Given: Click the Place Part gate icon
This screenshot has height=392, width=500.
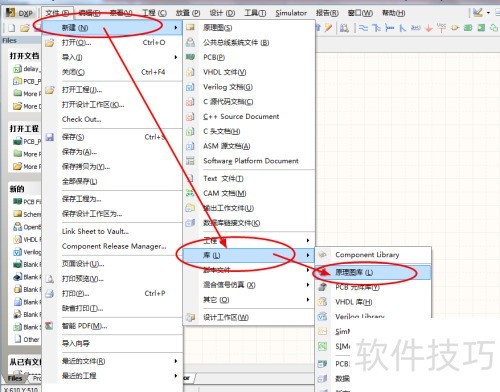Looking at the screenshot, I should tap(455, 28).
